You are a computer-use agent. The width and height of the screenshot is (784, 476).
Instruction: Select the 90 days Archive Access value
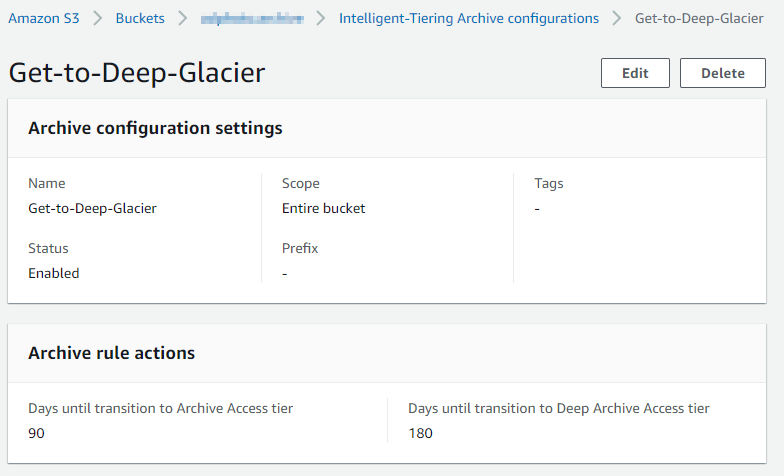[36, 433]
